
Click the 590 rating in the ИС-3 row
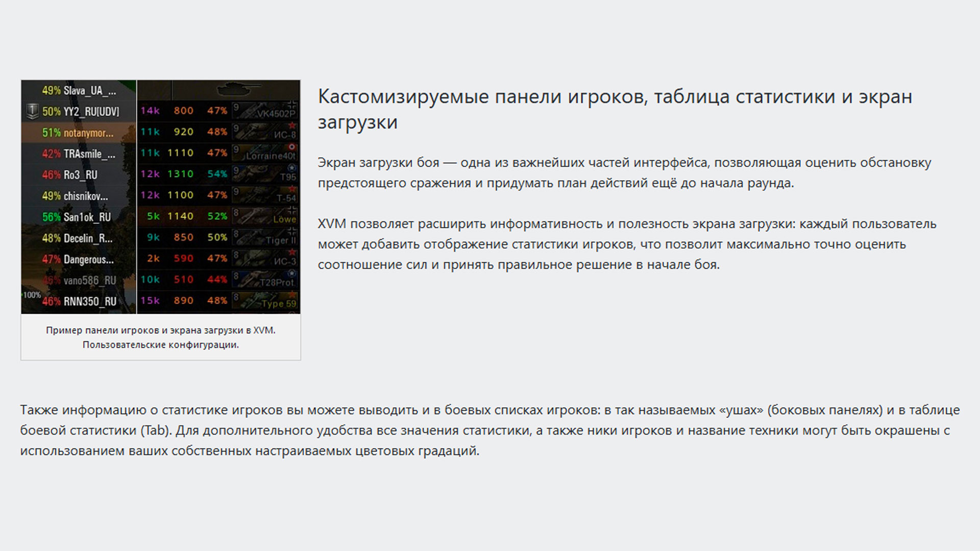[x=184, y=259]
